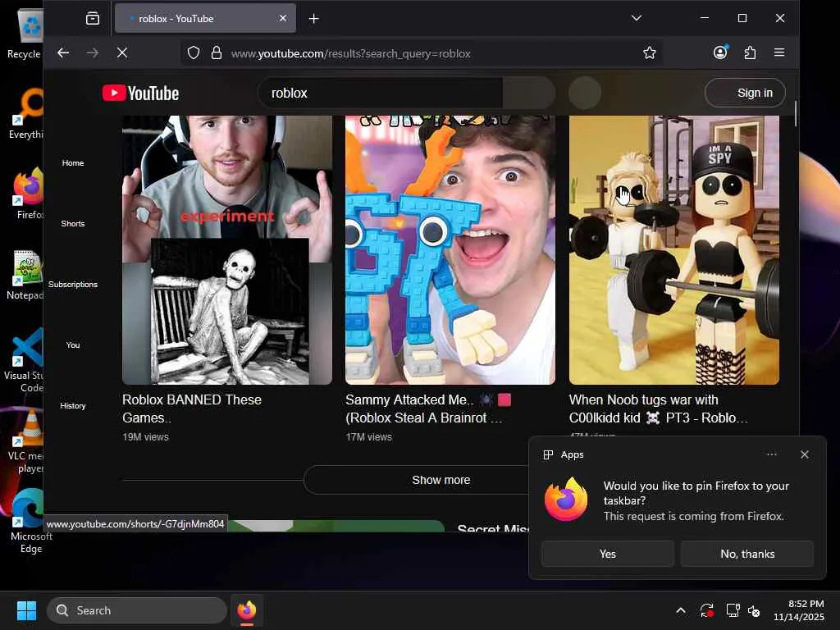Select Firefox desktop shortcut
This screenshot has height=630, width=840.
coord(28,194)
